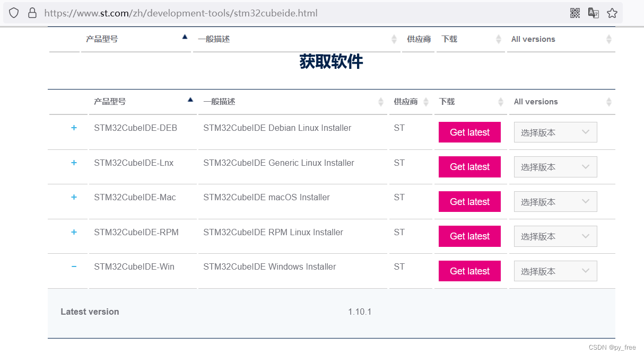Click ST supplier in Debian Installer row
Image resolution: width=644 pixels, height=356 pixels.
click(399, 128)
